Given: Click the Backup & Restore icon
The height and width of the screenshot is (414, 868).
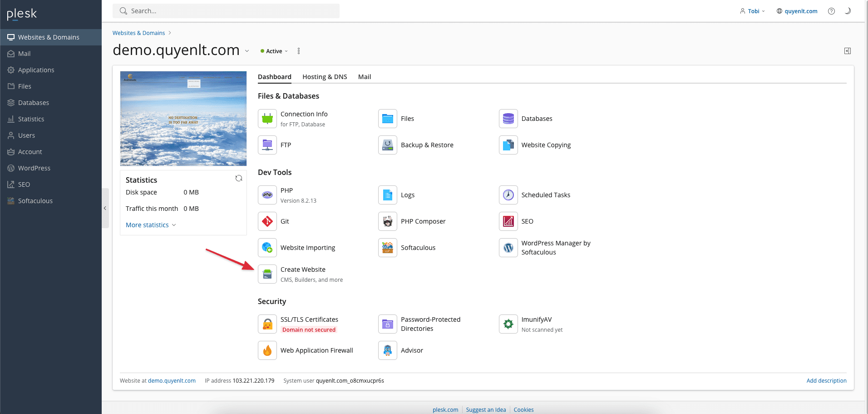Looking at the screenshot, I should tap(388, 145).
